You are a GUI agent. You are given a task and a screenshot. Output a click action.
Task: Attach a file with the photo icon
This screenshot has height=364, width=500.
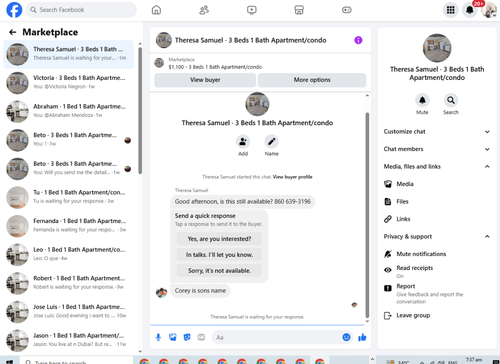click(x=173, y=337)
